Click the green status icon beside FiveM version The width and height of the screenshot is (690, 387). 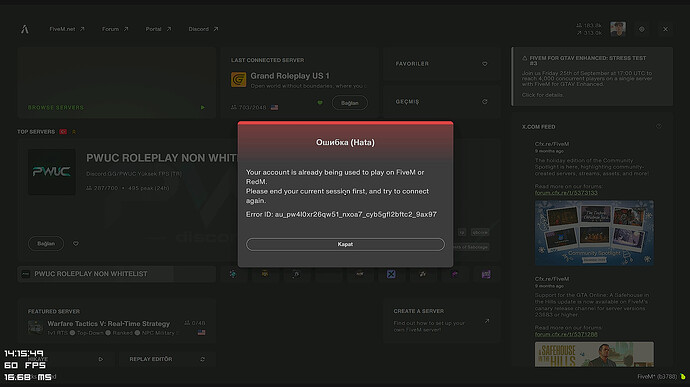pyautogui.click(x=683, y=376)
